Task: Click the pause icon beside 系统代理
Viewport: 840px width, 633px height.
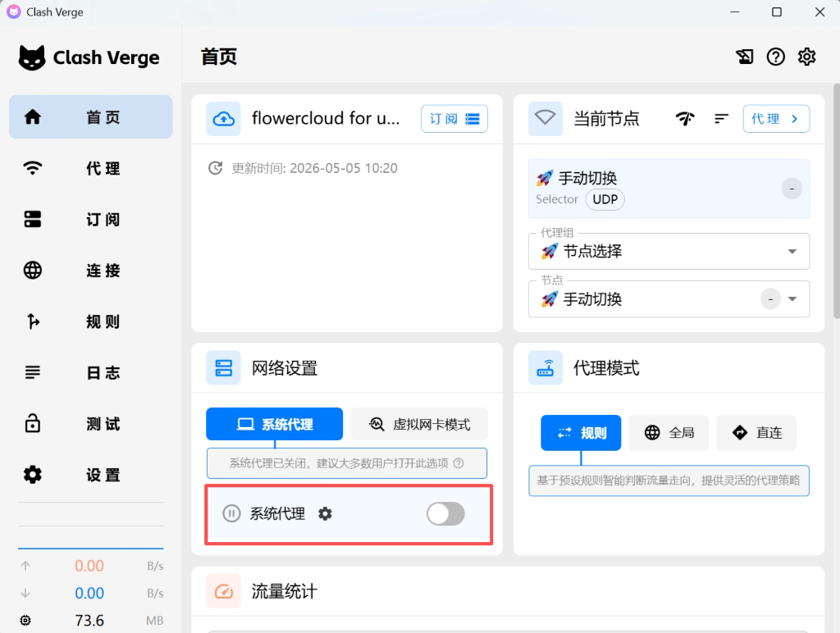Action: tap(231, 513)
